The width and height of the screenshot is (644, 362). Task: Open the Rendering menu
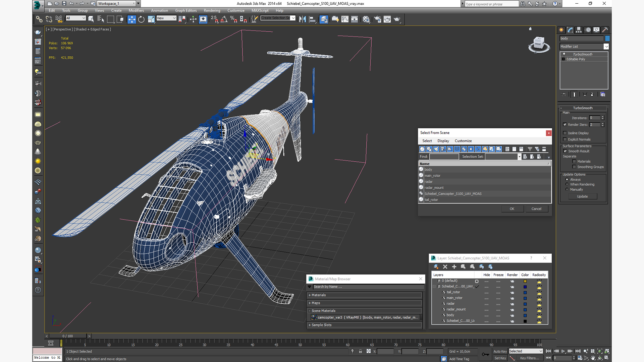(212, 10)
